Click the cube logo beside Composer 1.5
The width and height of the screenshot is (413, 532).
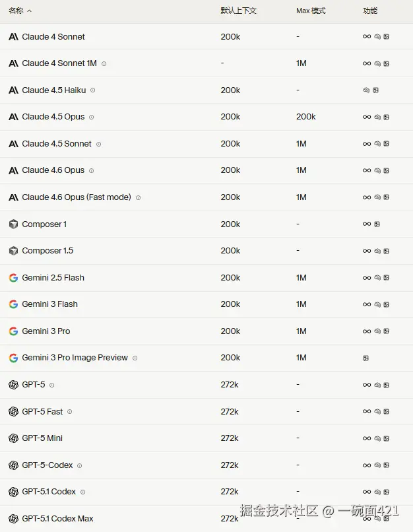coord(13,251)
